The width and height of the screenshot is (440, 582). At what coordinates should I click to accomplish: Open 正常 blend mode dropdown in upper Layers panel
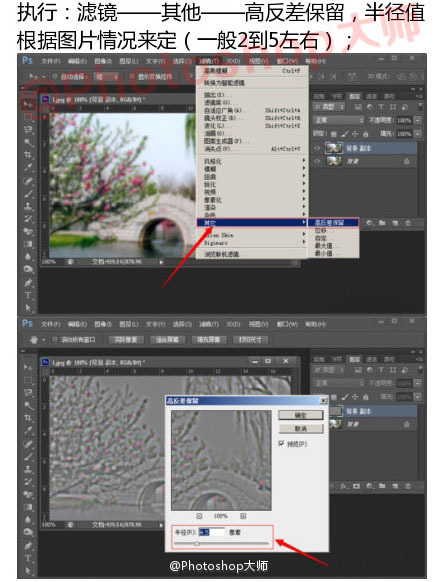coord(339,120)
